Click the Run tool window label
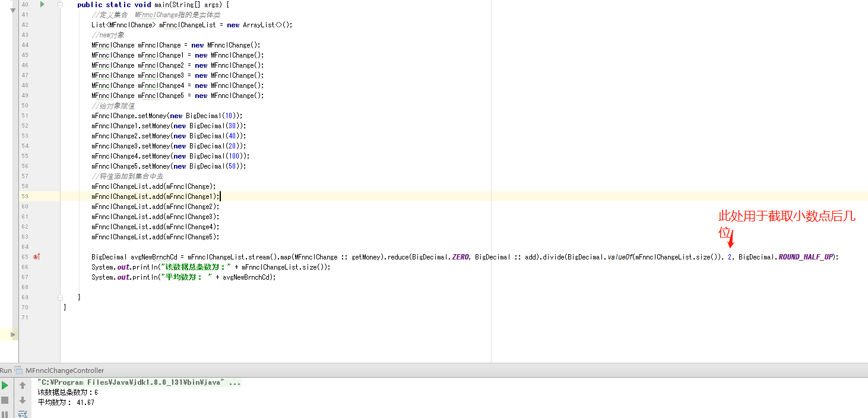The width and height of the screenshot is (868, 418). (6, 370)
